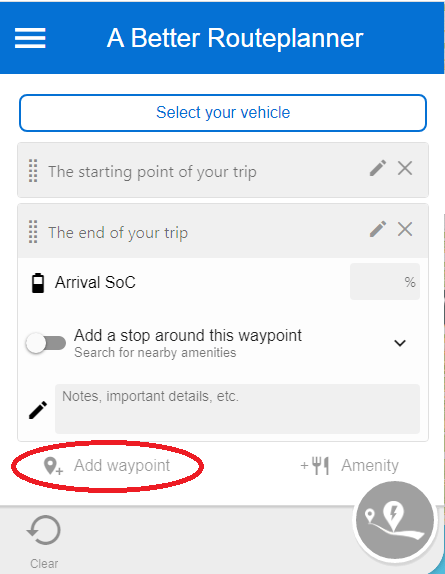This screenshot has height=574, width=445.
Task: Click the pencil icon beside notes
Action: 38,410
